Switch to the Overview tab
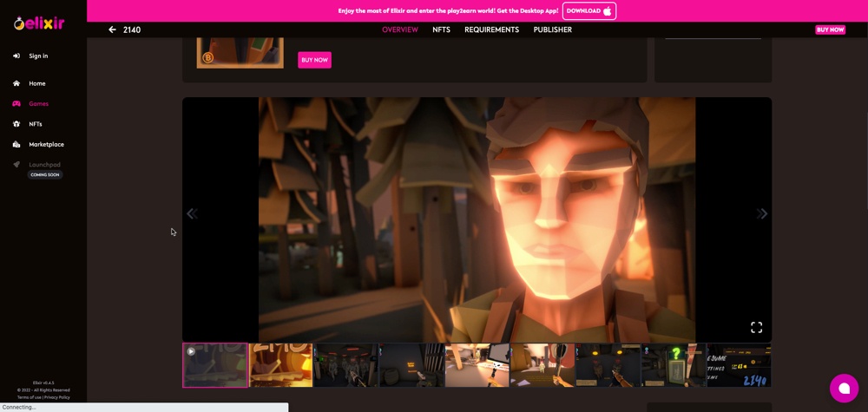The width and height of the screenshot is (868, 412). (400, 29)
